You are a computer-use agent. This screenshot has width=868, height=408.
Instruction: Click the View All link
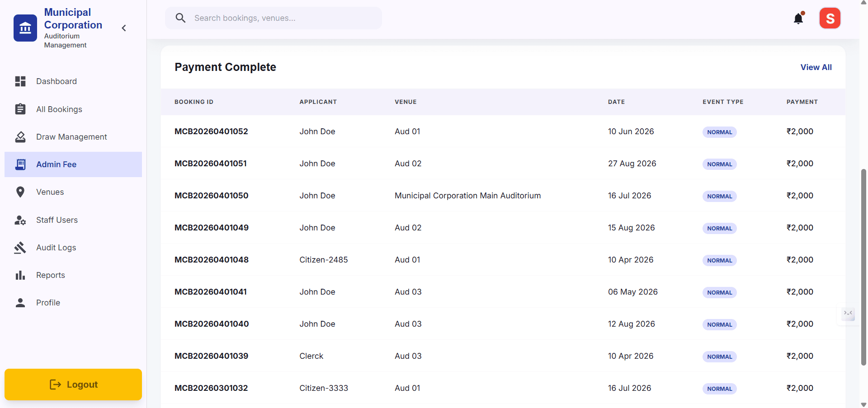pyautogui.click(x=816, y=67)
